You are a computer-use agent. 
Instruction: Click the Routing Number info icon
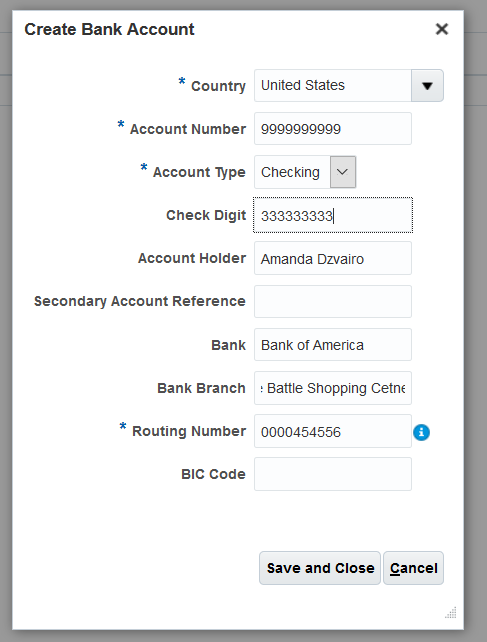click(421, 432)
